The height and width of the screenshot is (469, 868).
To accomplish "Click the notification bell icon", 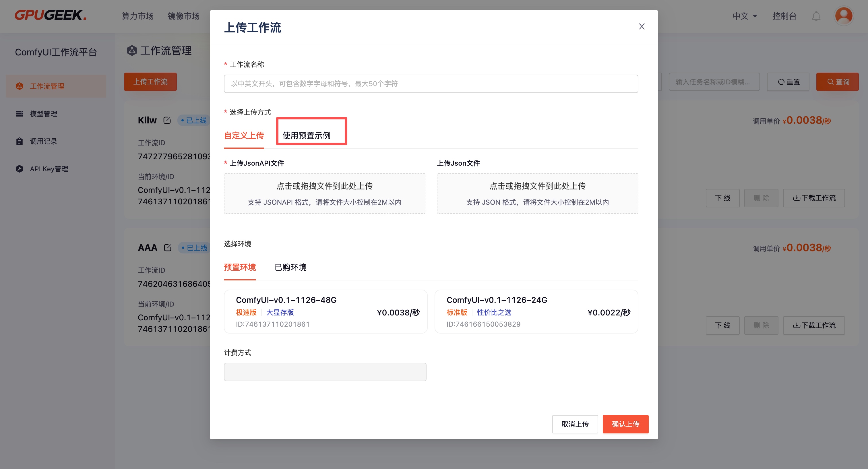I will coord(816,16).
